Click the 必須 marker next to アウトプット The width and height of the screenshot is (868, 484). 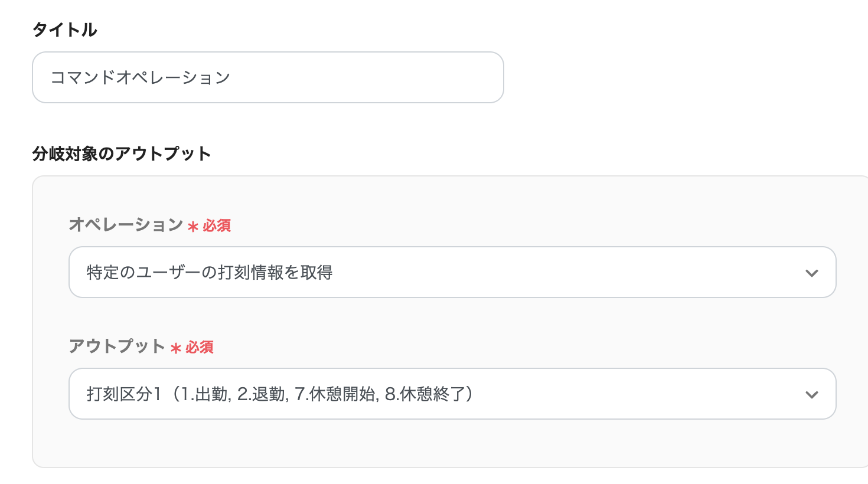(x=200, y=348)
